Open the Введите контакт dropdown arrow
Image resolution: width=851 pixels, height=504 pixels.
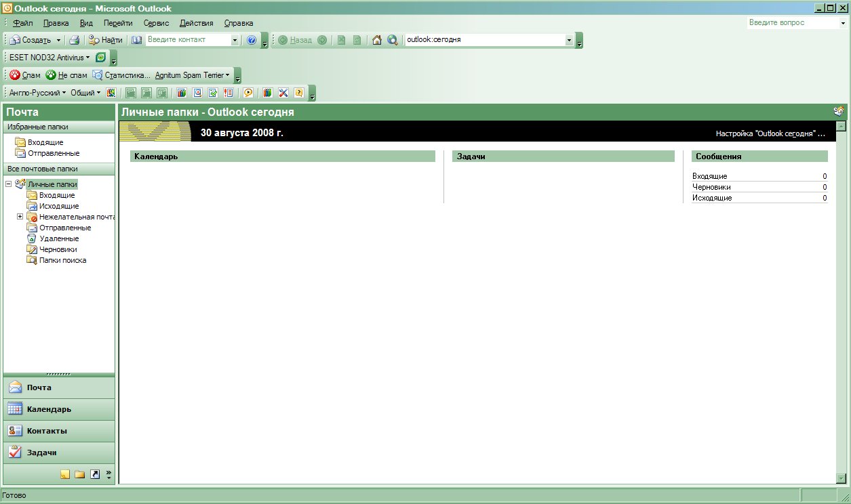[x=235, y=40]
